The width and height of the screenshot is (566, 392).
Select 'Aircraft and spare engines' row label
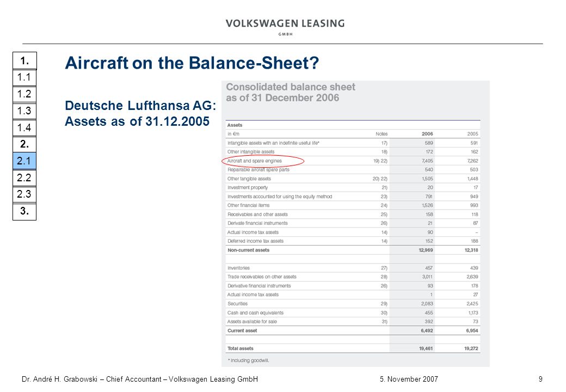tap(255, 161)
